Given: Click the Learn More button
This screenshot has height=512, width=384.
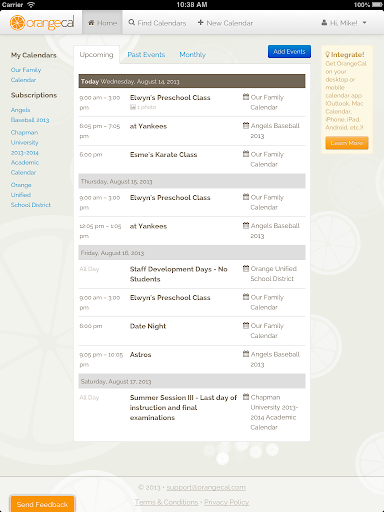Looking at the screenshot, I should tap(347, 143).
